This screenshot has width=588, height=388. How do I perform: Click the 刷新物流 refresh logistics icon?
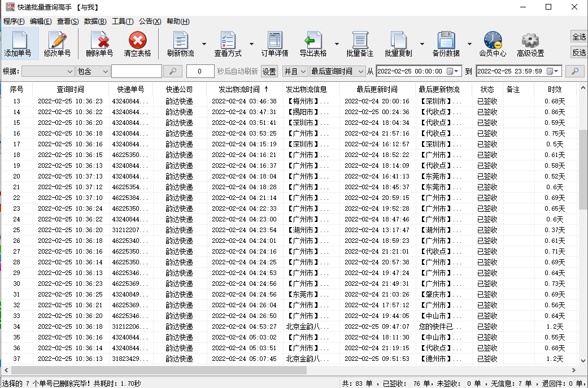tap(180, 41)
